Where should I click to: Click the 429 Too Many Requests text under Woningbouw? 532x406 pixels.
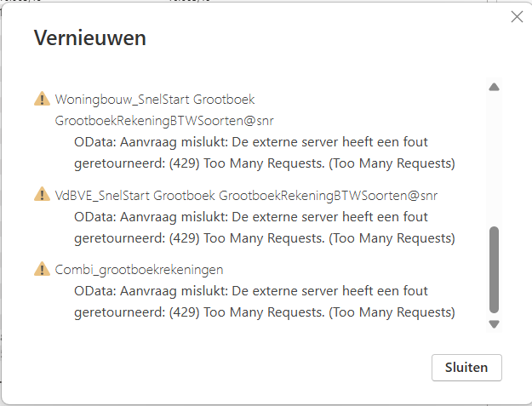[x=264, y=163]
